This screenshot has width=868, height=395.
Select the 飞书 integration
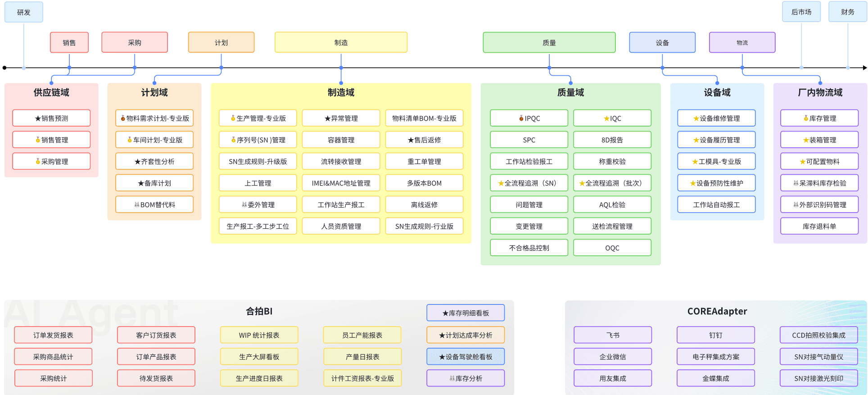pos(613,335)
